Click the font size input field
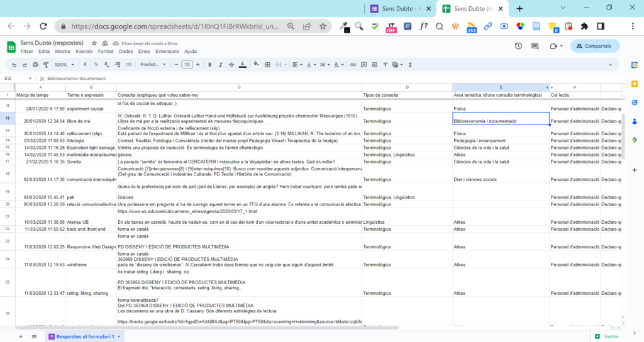The image size is (644, 342). 187,64
